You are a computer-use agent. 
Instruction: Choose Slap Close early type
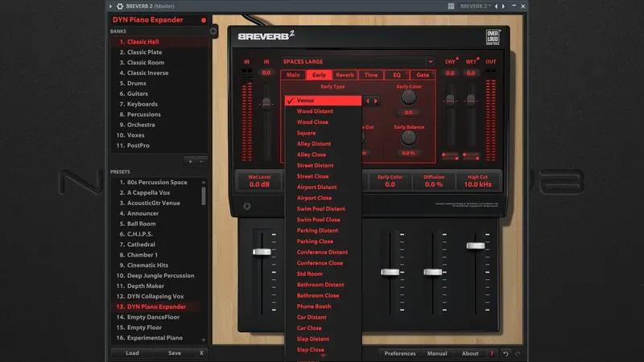(x=324, y=350)
